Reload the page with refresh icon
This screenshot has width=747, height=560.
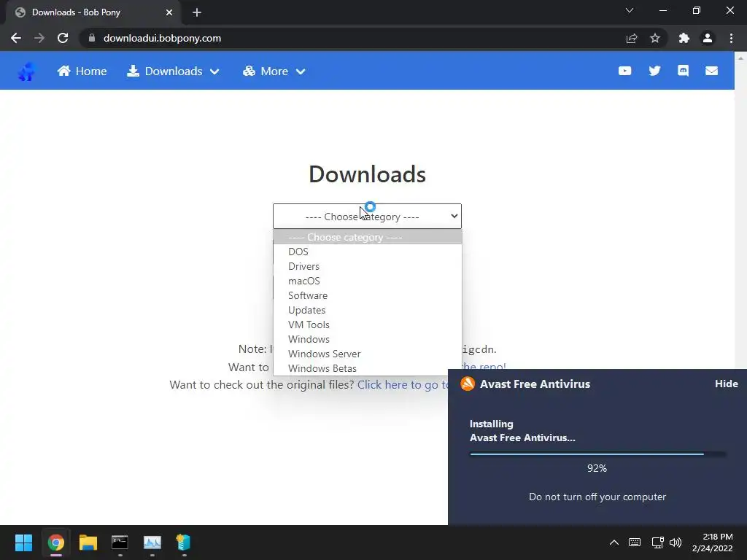pyautogui.click(x=63, y=38)
